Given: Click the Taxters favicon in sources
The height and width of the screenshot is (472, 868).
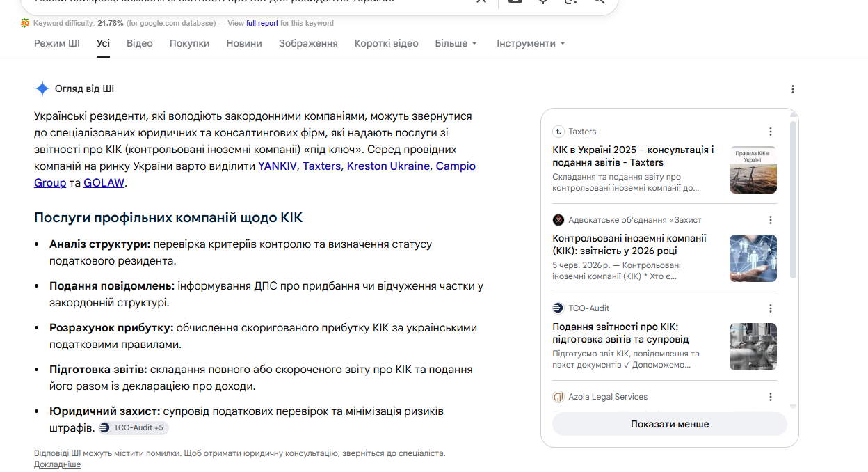Looking at the screenshot, I should (558, 132).
